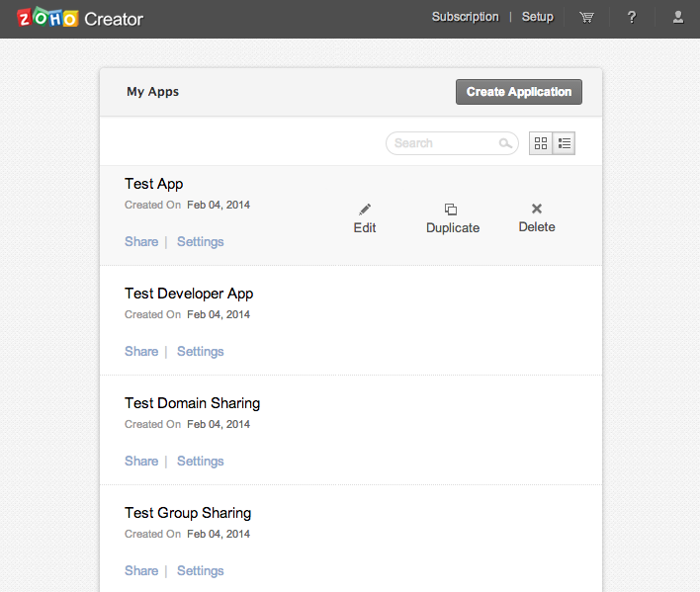Open the Test Domain Sharing app
This screenshot has width=700, height=592.
pyautogui.click(x=192, y=403)
